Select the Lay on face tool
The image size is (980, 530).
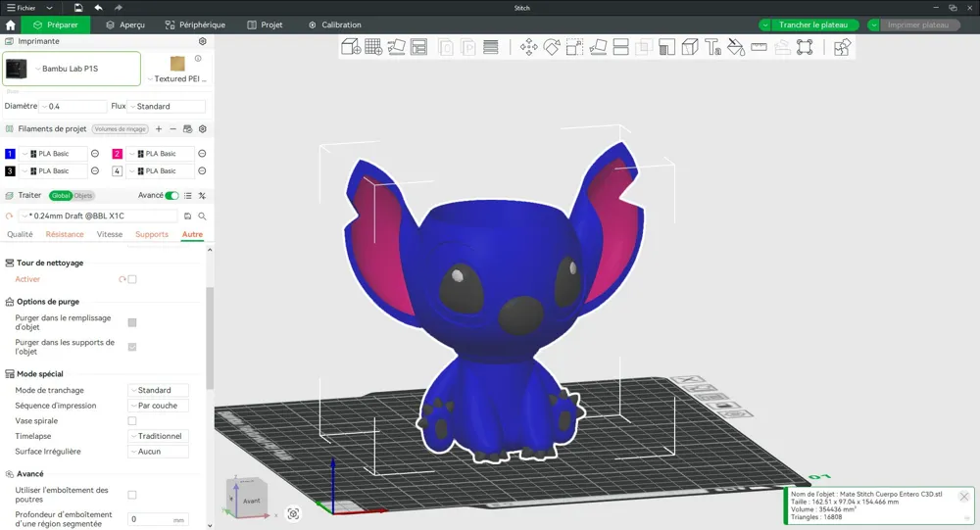point(598,47)
